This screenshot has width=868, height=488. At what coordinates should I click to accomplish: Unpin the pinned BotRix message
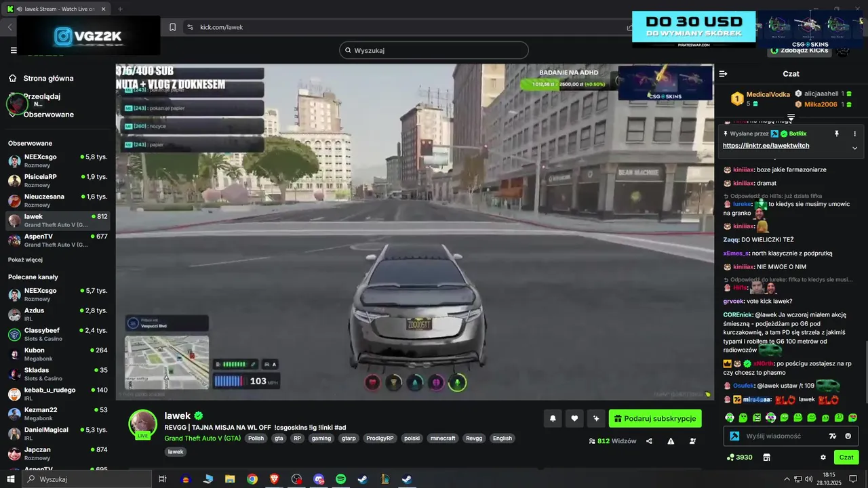coord(837,134)
